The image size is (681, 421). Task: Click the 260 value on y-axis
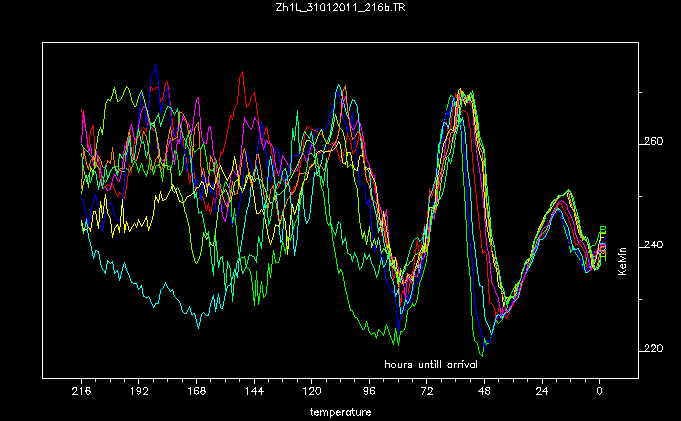(651, 141)
